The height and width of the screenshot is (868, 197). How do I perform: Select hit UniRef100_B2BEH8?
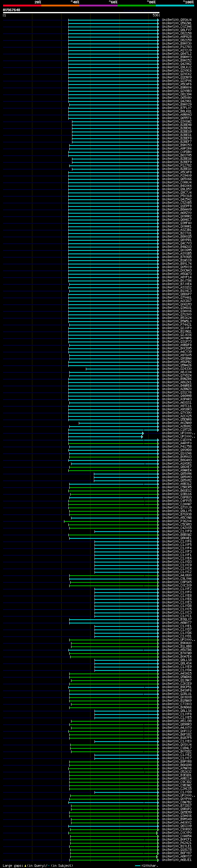click(176, 125)
